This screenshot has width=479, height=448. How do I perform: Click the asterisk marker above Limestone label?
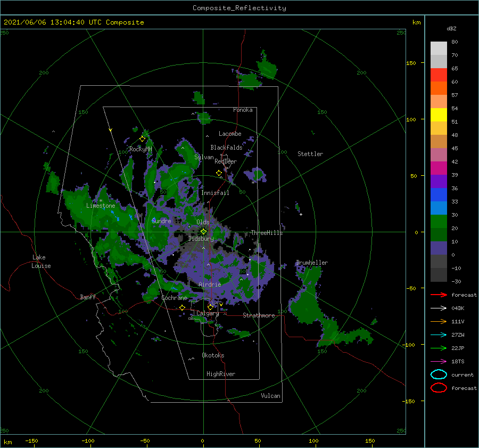[x=101, y=201]
